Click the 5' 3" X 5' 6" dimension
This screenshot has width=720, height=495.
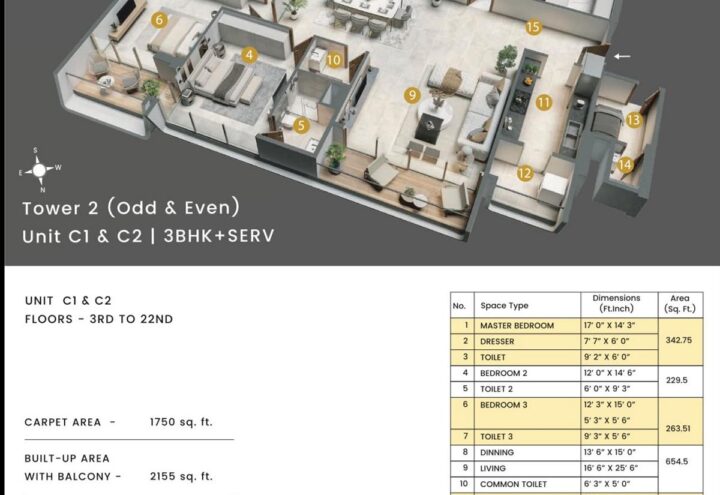coord(607,421)
